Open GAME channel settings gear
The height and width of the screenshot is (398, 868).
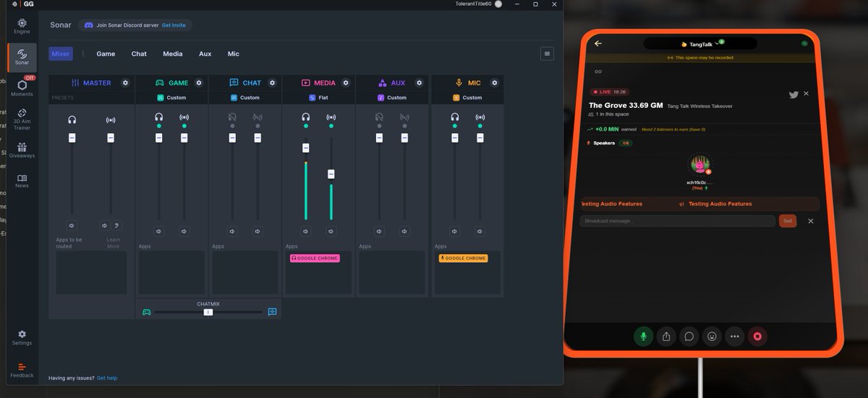(199, 82)
